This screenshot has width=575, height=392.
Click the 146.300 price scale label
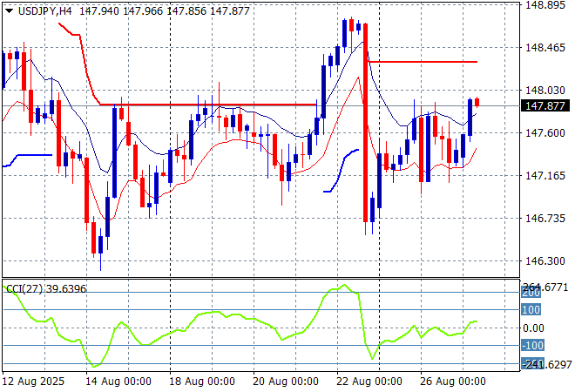(545, 261)
